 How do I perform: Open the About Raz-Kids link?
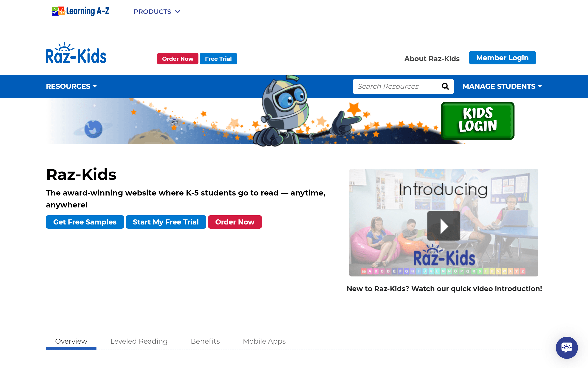coord(432,59)
